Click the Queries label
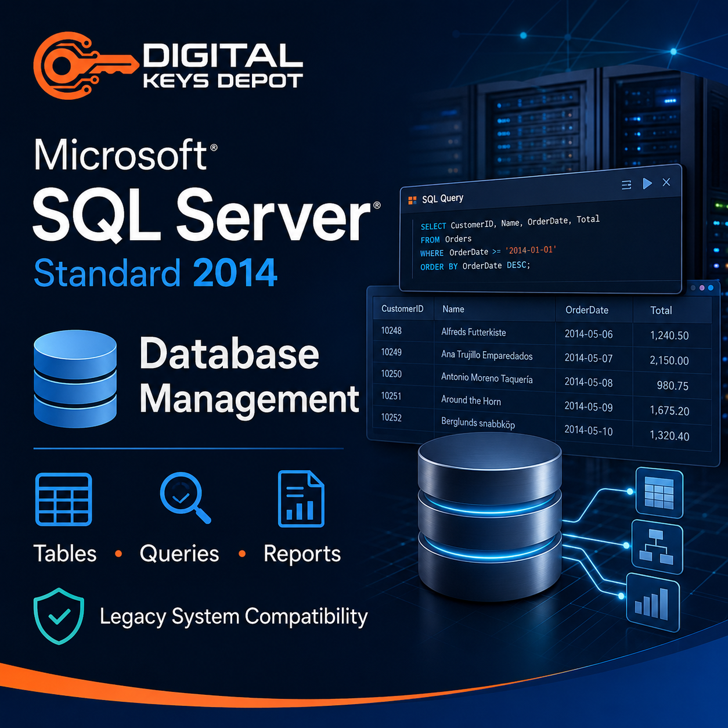 click(x=179, y=554)
